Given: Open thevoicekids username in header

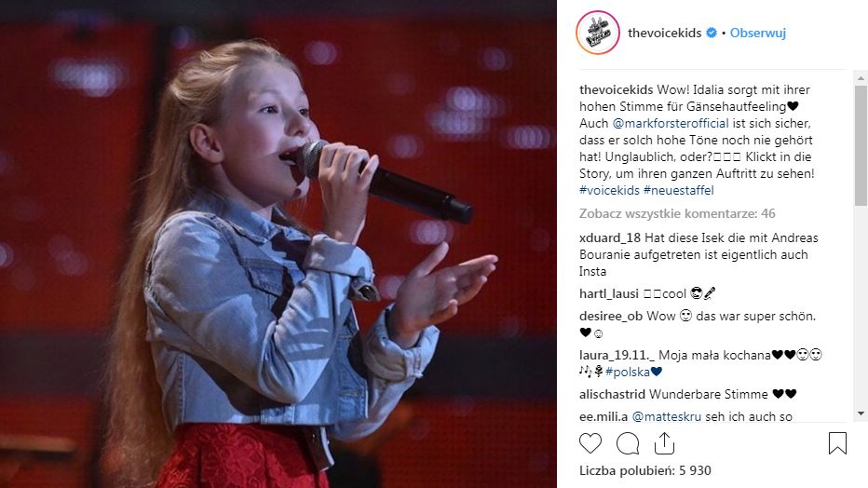Looking at the screenshot, I should pos(664,33).
